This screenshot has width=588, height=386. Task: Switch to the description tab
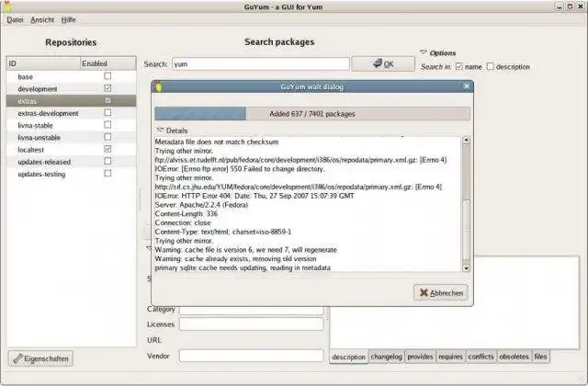349,357
